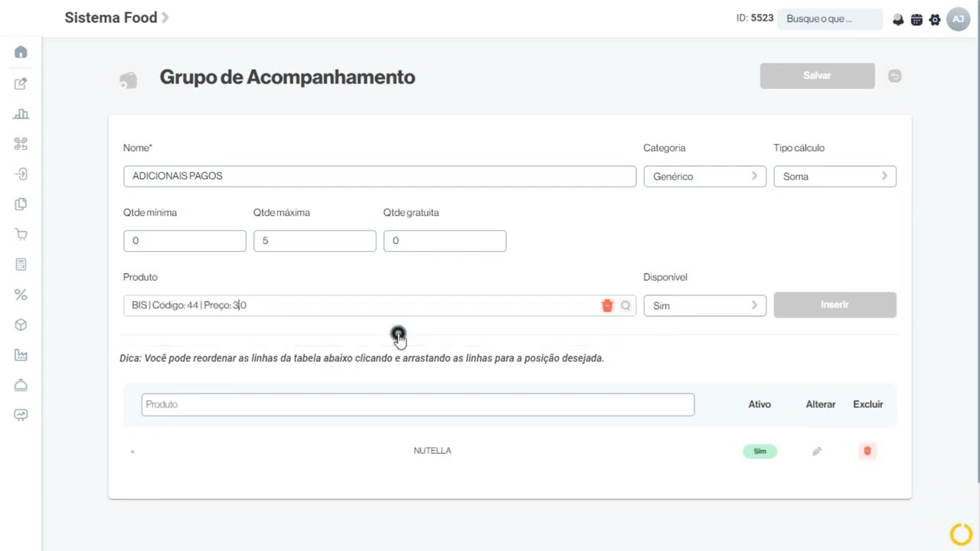The width and height of the screenshot is (980, 551).
Task: Open the calculator sidebar icon
Action: 21,265
